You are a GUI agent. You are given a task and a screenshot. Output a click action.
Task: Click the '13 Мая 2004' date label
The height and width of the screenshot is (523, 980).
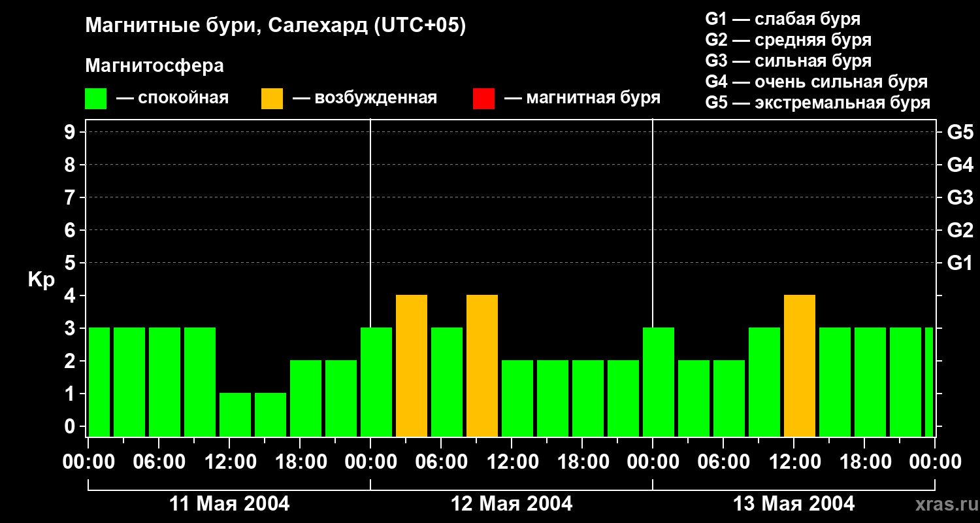(794, 503)
